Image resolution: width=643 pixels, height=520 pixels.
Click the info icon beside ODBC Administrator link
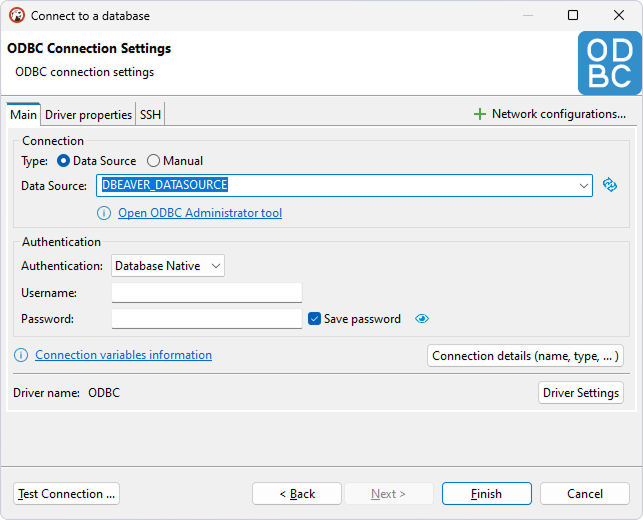[104, 213]
